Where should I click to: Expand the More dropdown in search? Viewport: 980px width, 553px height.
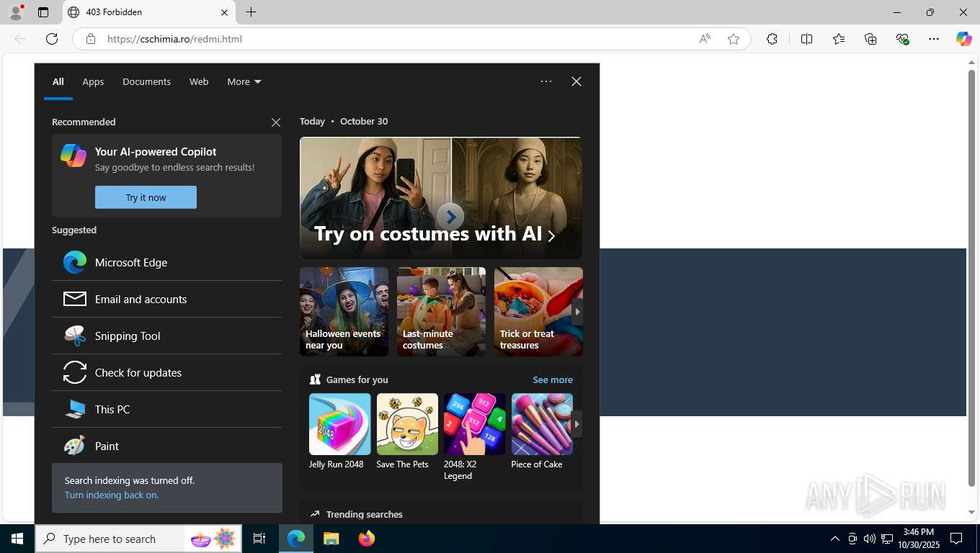point(244,81)
